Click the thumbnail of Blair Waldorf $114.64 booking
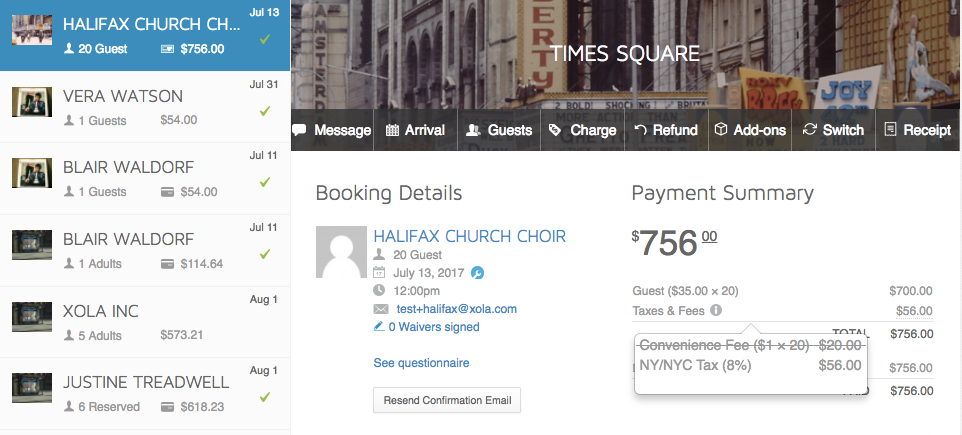Image resolution: width=962 pixels, height=435 pixels. [32, 245]
